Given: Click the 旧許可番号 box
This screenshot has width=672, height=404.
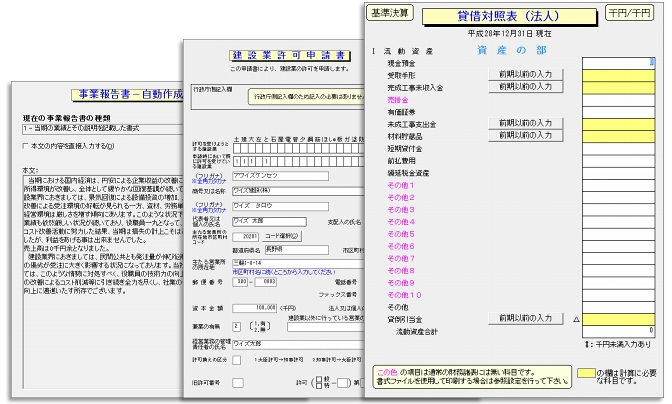Looking at the screenshot, I should 238,383.
